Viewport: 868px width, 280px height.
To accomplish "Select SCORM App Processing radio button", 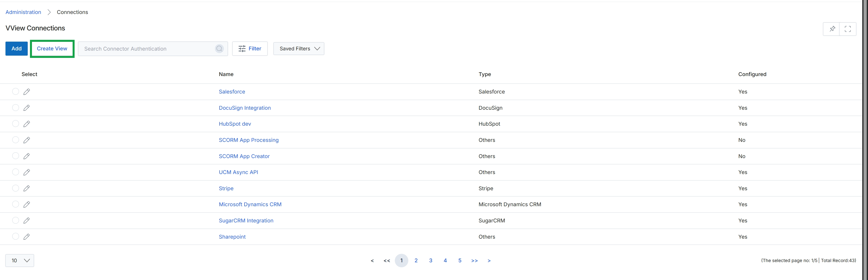I will click(x=15, y=140).
